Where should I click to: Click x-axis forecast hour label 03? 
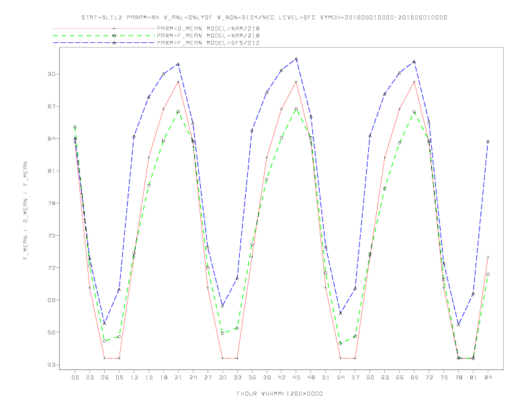coord(89,377)
